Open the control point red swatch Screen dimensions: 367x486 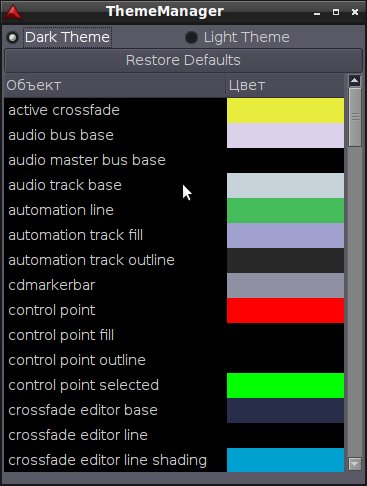click(285, 310)
